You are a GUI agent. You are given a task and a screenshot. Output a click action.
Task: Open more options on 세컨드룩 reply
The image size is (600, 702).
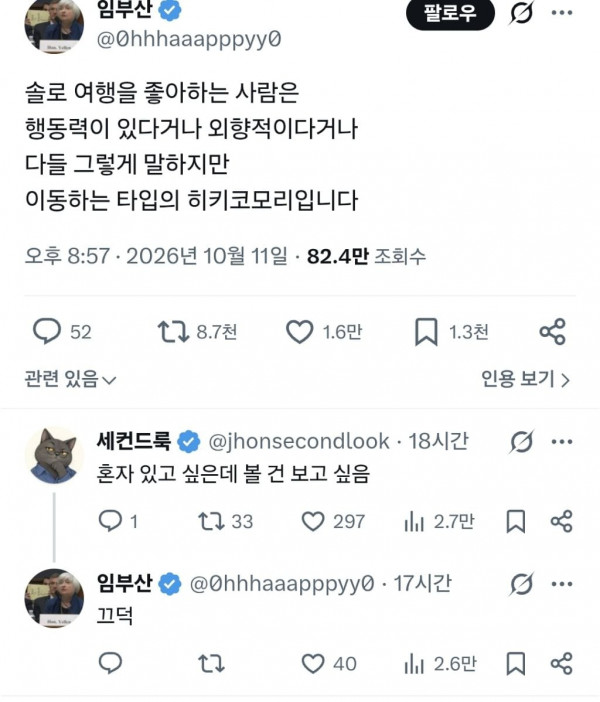pos(562,441)
